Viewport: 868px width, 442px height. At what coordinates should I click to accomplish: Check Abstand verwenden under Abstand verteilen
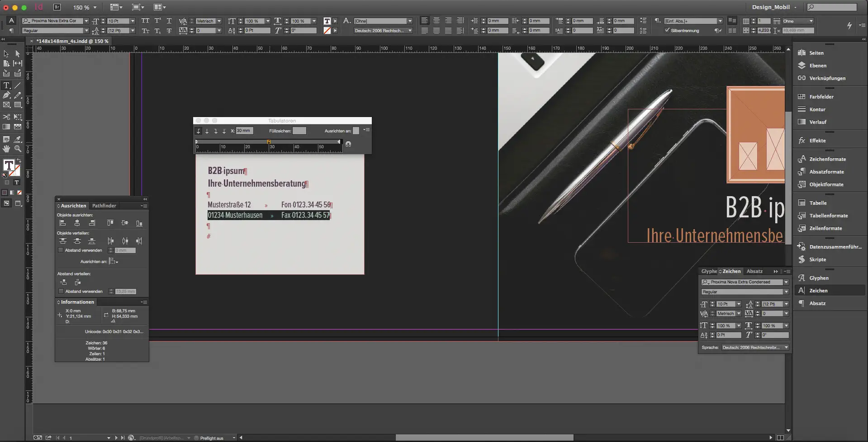tap(61, 291)
